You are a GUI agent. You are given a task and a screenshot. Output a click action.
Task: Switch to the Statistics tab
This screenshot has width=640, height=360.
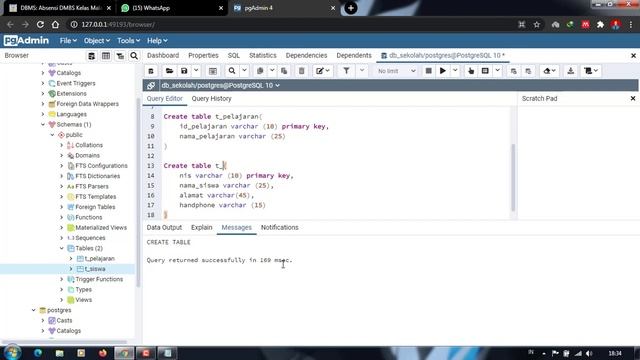(262, 56)
